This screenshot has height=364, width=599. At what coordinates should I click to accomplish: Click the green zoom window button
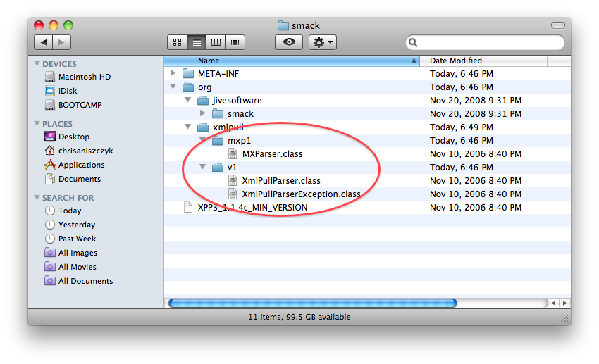point(68,25)
